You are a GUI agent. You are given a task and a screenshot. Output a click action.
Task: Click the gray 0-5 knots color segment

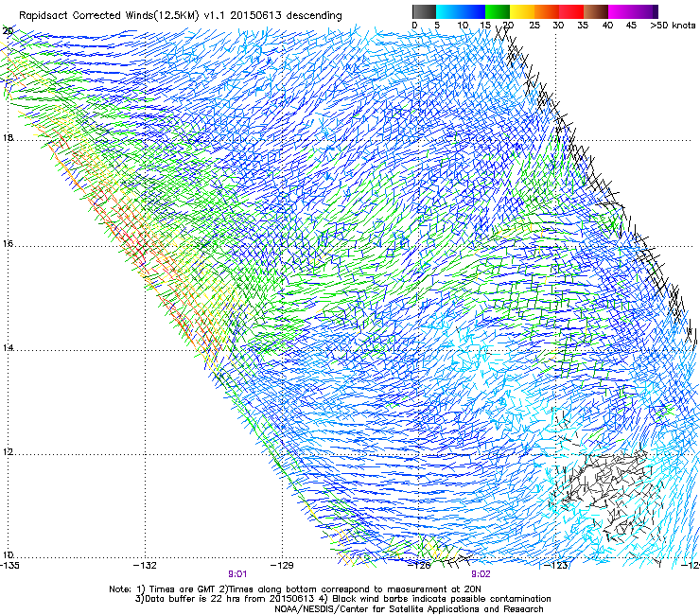coord(424,11)
